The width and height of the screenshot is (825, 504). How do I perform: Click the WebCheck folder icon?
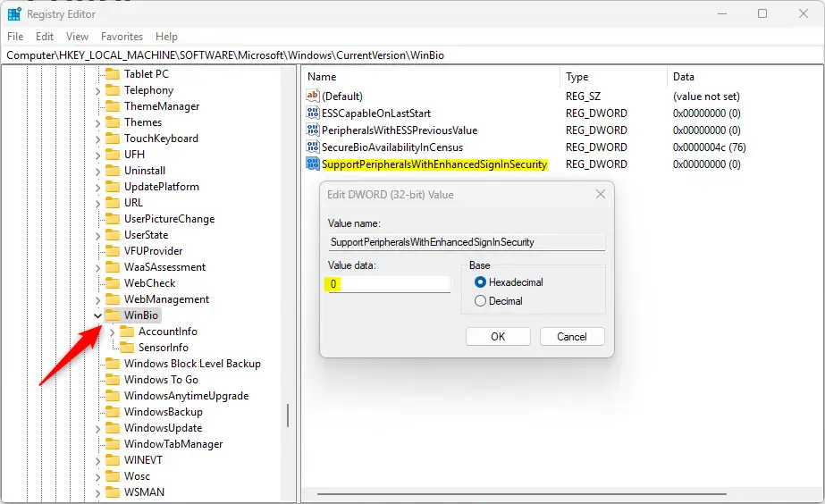click(113, 283)
